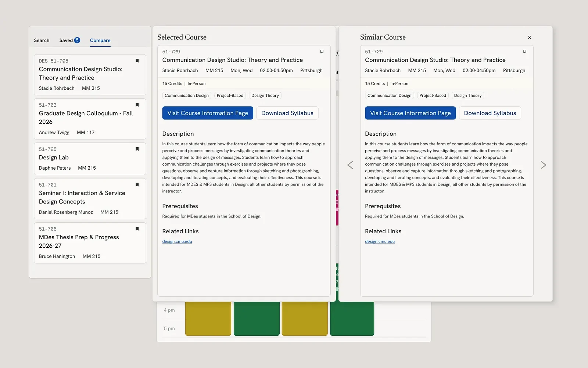Click Stacie Rohrbach in Similar Course panel
The image size is (588, 368).
tap(383, 70)
